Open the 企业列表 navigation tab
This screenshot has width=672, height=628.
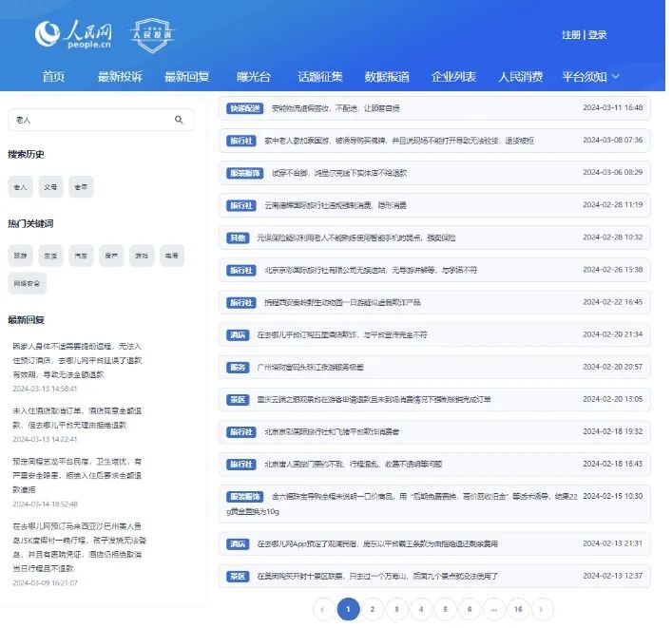453,77
